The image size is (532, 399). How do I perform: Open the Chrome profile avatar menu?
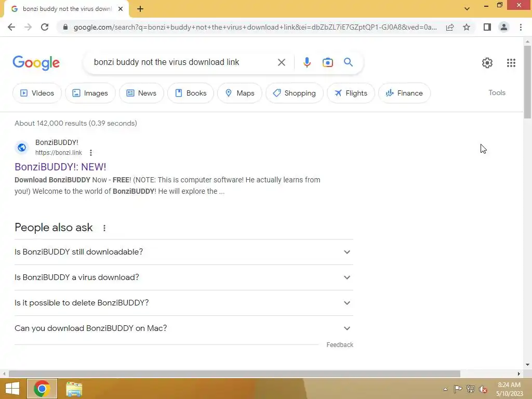coord(504,27)
